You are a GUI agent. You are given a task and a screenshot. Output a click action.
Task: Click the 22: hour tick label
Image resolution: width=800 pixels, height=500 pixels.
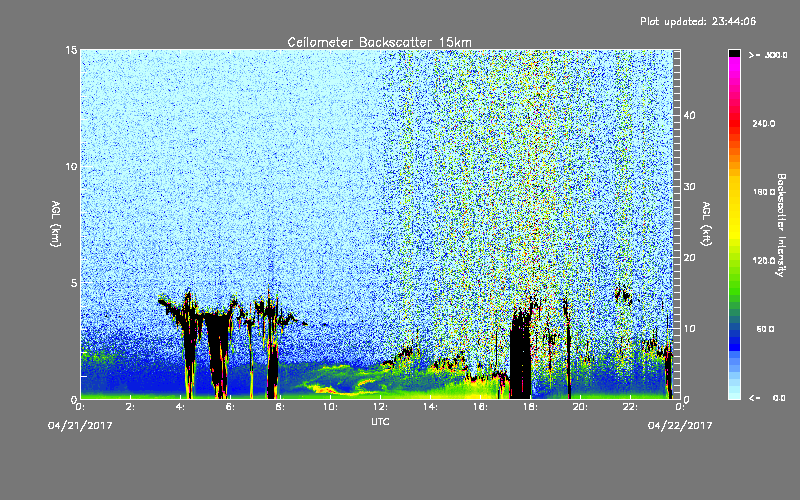click(630, 407)
